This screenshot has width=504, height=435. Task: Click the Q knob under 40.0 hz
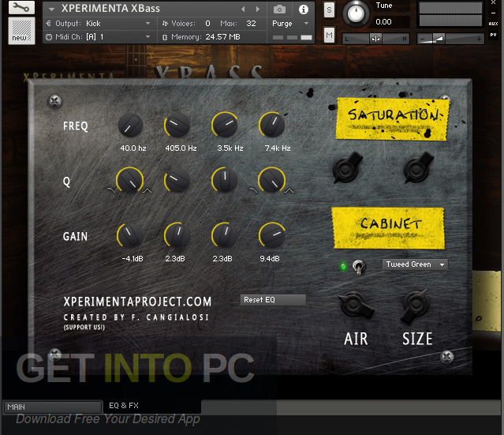130,181
